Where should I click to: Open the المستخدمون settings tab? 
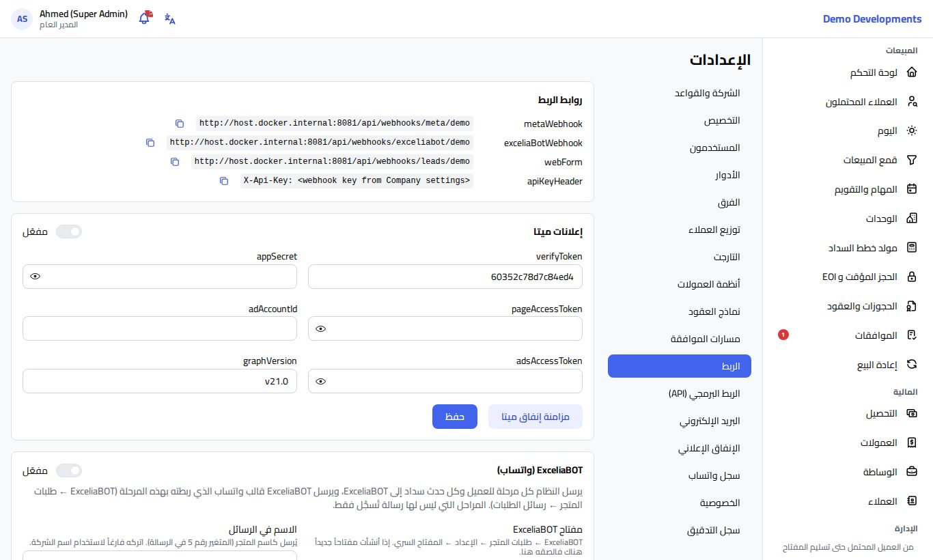click(x=679, y=148)
